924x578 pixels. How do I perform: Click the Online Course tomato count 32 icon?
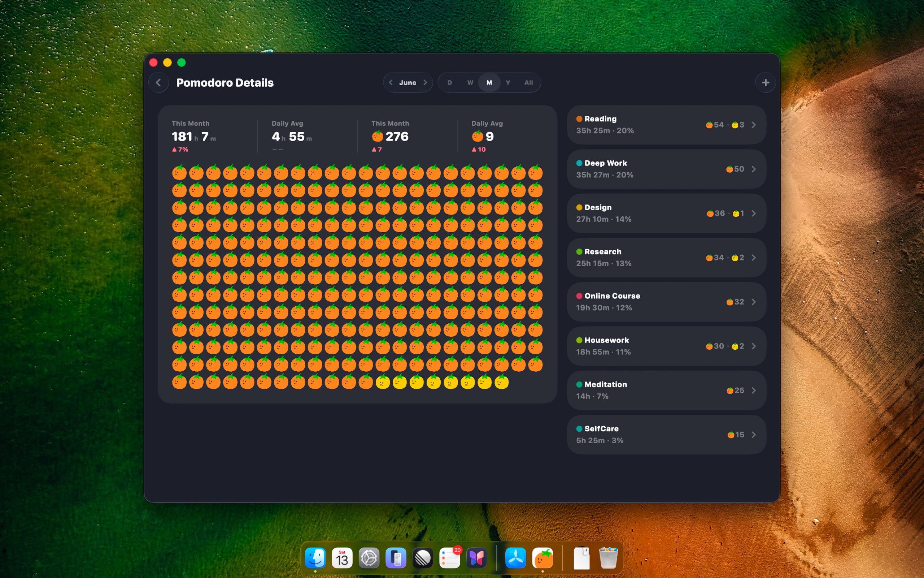[x=730, y=302]
